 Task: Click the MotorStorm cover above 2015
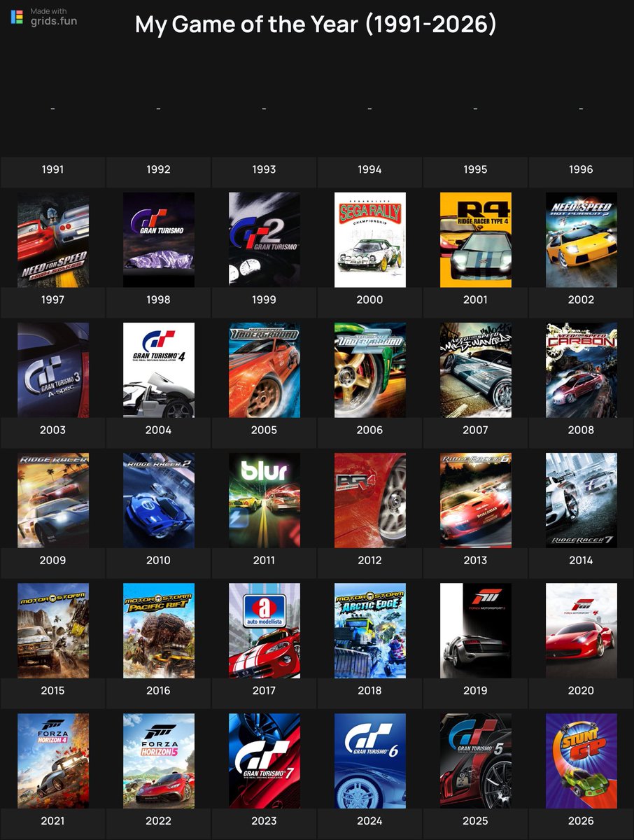[x=53, y=631]
